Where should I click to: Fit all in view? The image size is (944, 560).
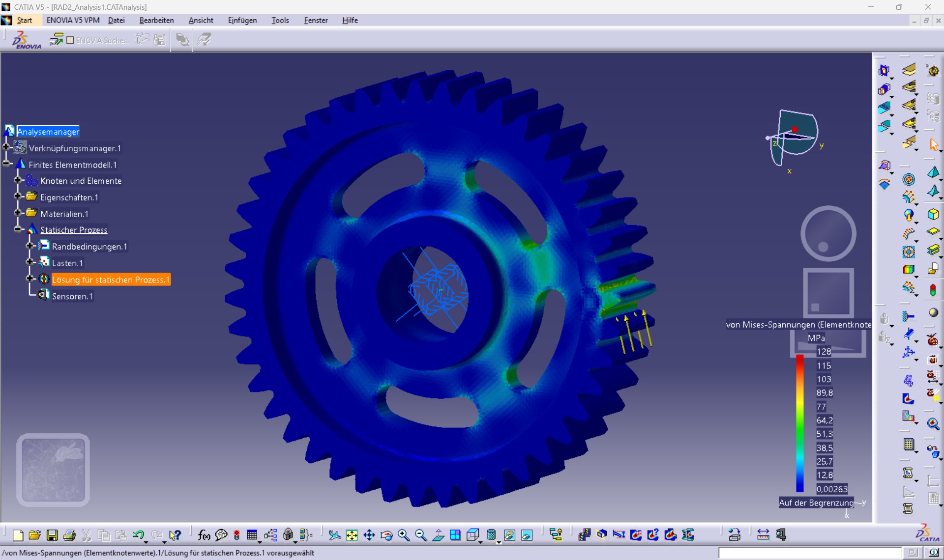point(352,535)
